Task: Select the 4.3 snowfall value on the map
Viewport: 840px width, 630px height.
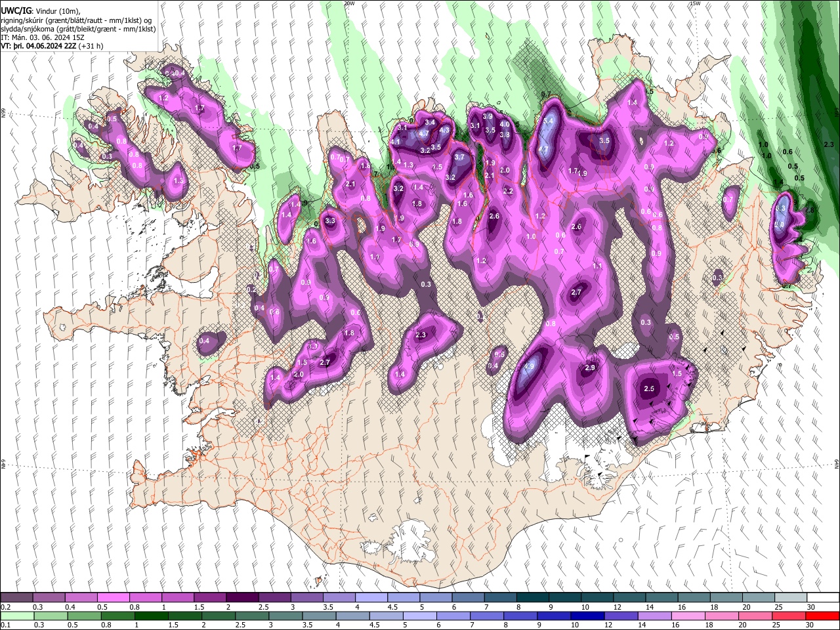Action: pyautogui.click(x=444, y=130)
